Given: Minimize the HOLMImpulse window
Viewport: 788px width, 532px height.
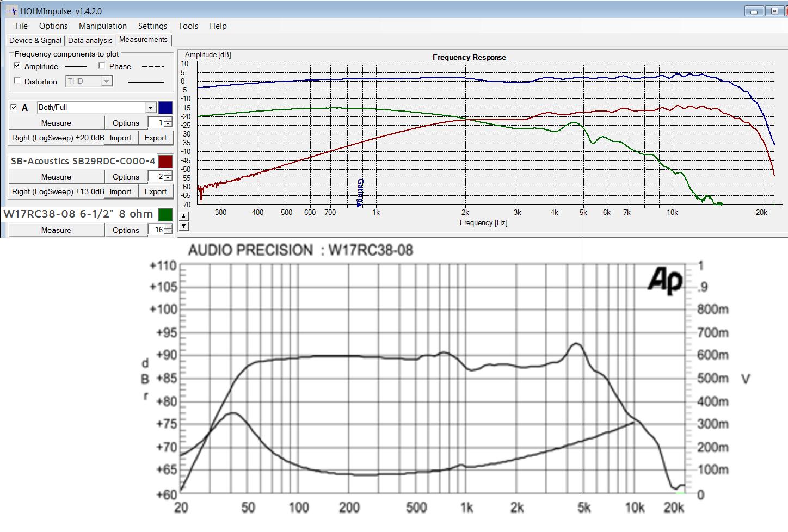Looking at the screenshot, I should 754,11.
